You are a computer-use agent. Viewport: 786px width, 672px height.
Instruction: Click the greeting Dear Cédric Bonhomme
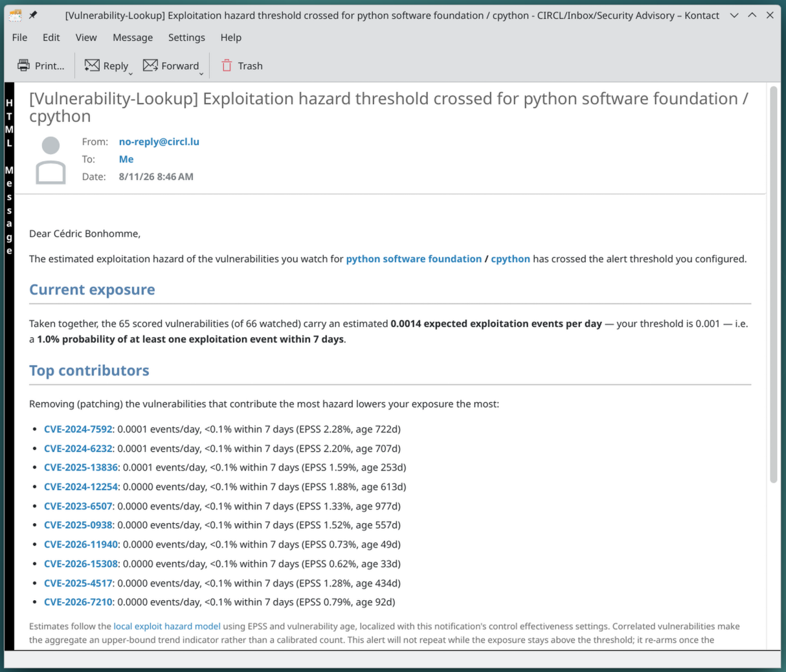point(85,234)
